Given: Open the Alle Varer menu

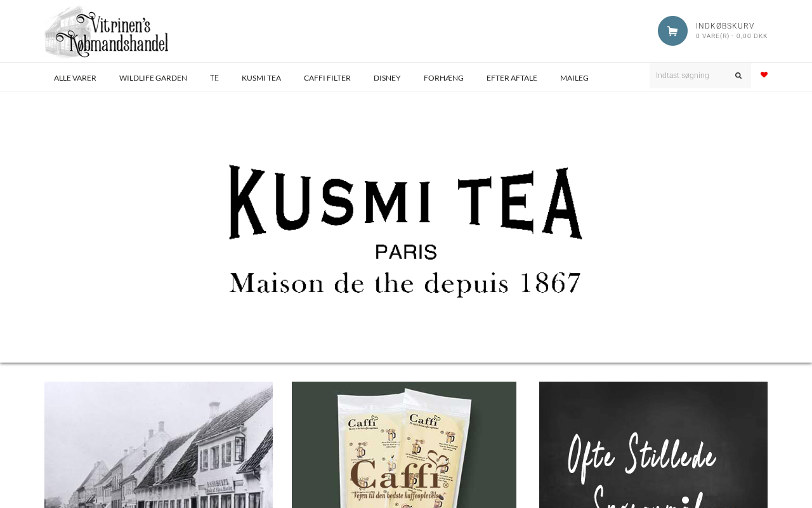Looking at the screenshot, I should (x=75, y=78).
